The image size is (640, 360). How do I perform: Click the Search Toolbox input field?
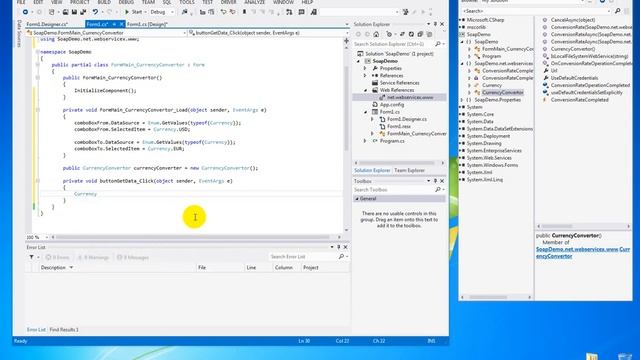pos(394,189)
